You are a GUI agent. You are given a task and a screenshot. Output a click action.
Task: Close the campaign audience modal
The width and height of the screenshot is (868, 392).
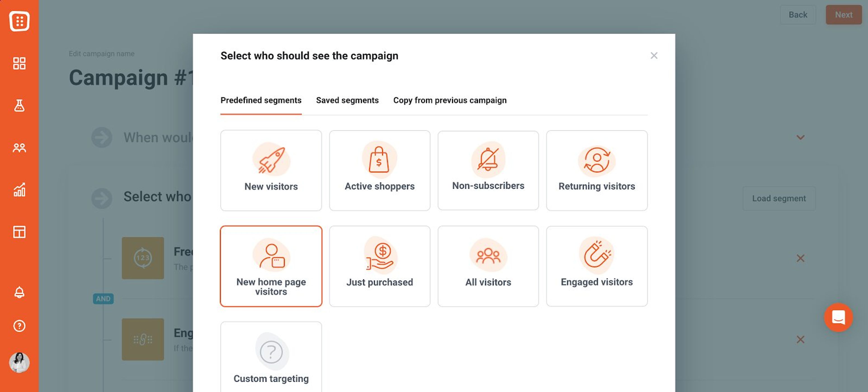coord(654,55)
